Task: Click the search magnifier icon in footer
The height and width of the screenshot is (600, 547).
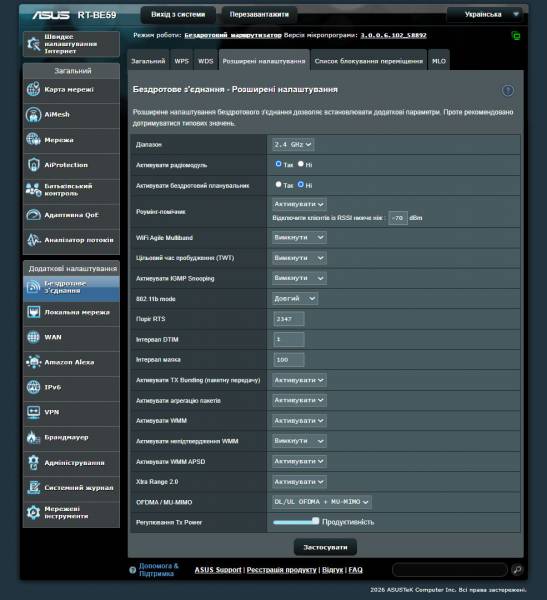Action: coord(517,570)
